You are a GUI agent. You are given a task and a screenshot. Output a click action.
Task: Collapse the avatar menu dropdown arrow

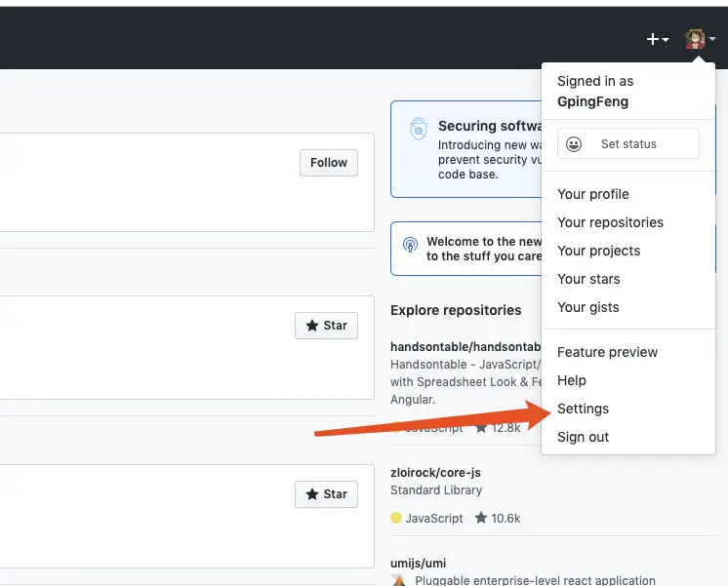coord(712,39)
